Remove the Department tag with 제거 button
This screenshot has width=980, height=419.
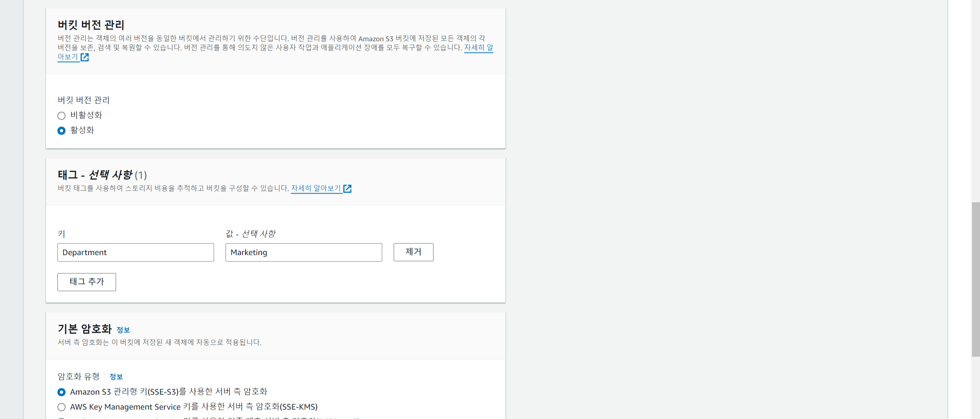pos(413,252)
